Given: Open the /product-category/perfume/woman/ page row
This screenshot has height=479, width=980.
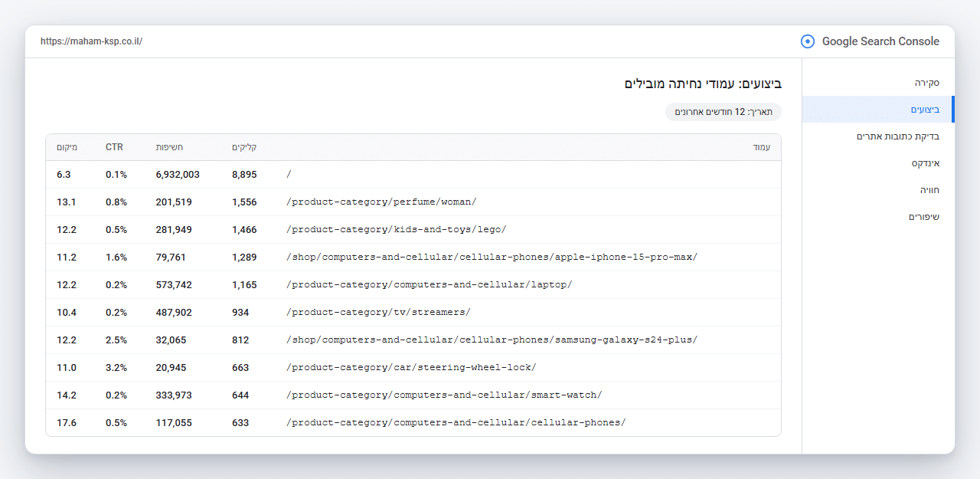Looking at the screenshot, I should coord(413,202).
